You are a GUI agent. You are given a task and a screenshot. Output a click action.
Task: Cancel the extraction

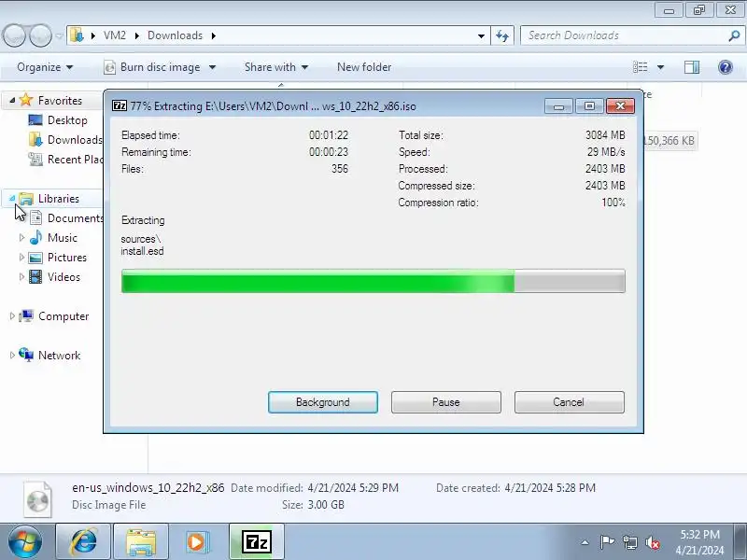(x=570, y=402)
